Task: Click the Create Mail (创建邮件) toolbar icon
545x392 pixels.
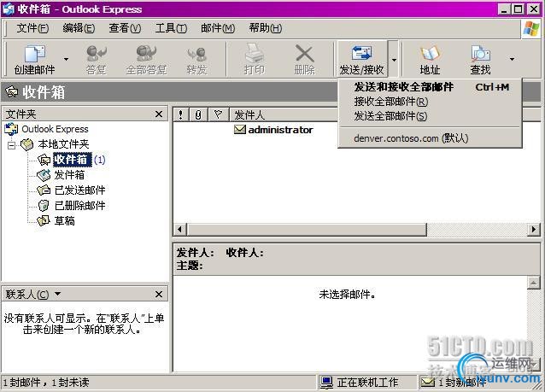Action: pos(34,60)
